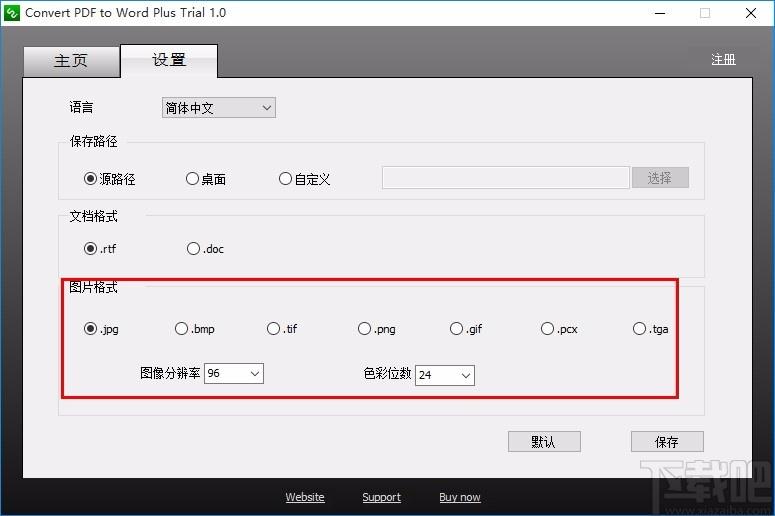This screenshot has width=775, height=516.
Task: Select .jpg image format
Action: pyautogui.click(x=101, y=329)
